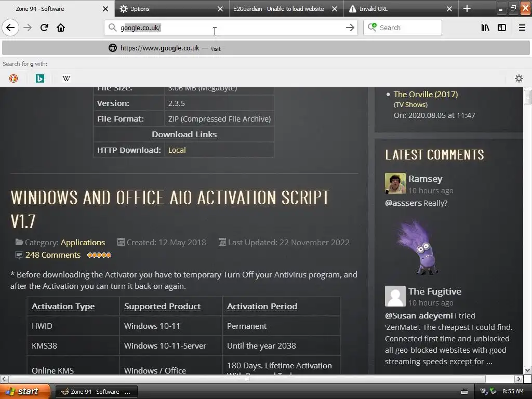This screenshot has height=399, width=532.
Task: Click the forward navigation arrow
Action: coord(28,28)
